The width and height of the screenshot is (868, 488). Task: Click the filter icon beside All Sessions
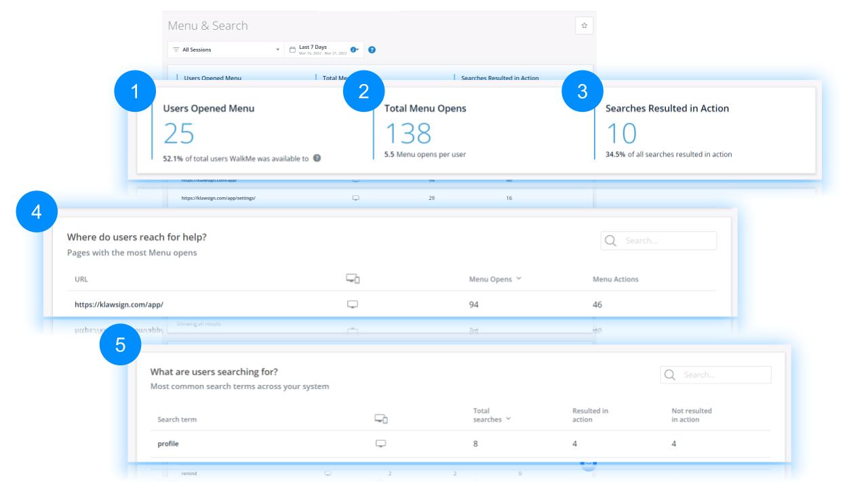(x=176, y=49)
